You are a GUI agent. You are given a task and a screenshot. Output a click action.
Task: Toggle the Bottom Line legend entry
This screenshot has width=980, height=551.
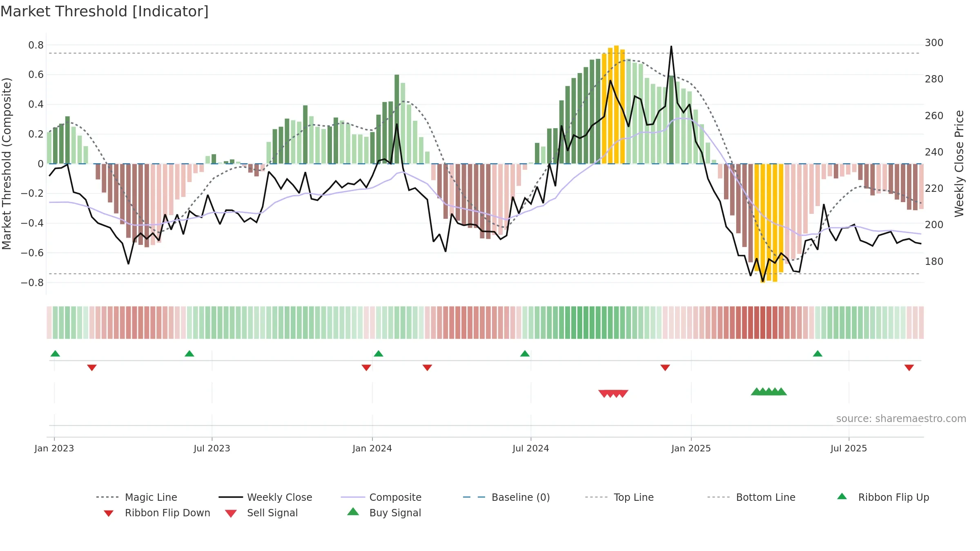tap(751, 497)
